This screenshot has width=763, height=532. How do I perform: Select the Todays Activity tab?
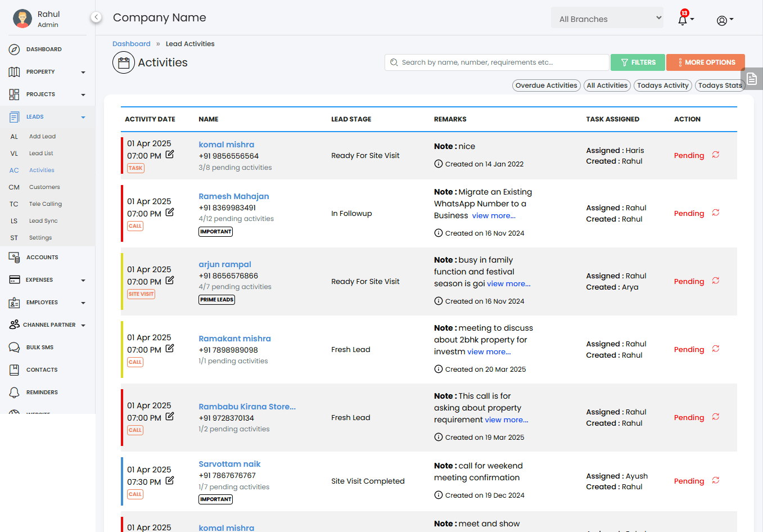(x=663, y=85)
